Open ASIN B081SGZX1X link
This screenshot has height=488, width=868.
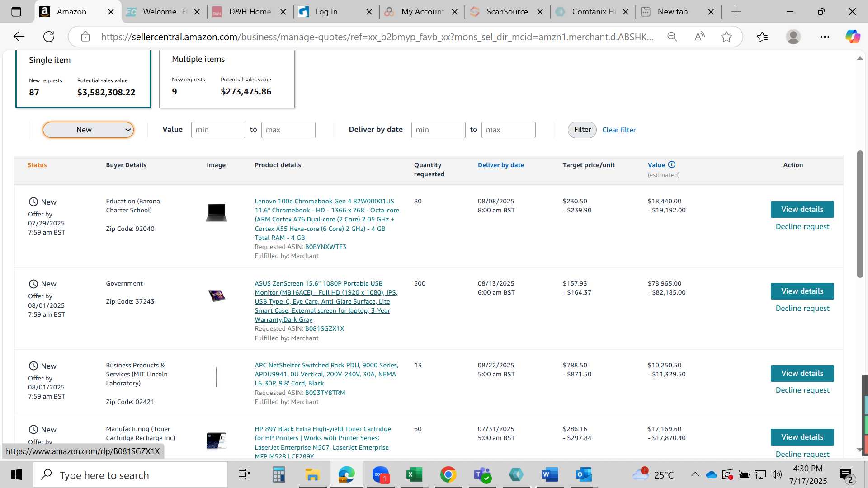click(x=325, y=329)
